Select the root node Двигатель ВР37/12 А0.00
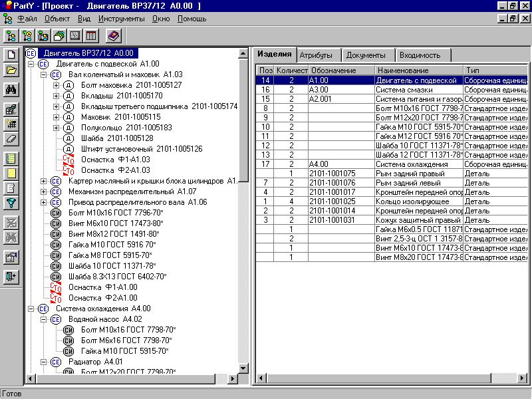Image resolution: width=532 pixels, height=399 pixels. pyautogui.click(x=88, y=53)
